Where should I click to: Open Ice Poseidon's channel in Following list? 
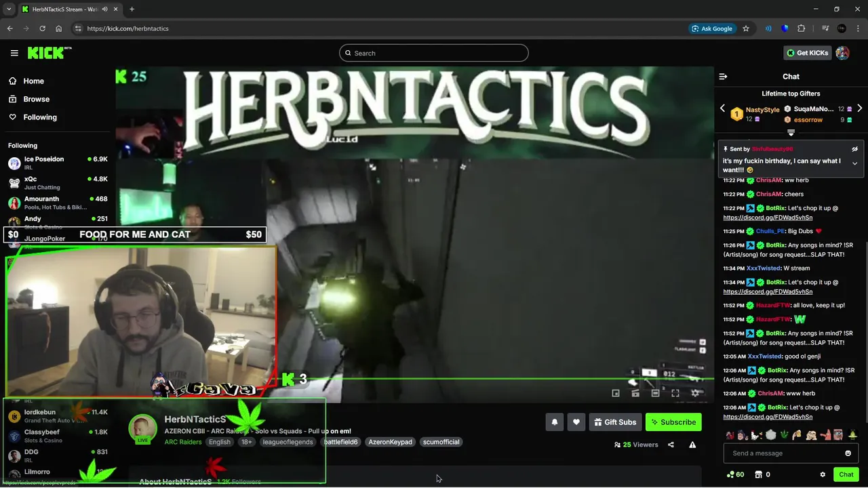[58, 163]
